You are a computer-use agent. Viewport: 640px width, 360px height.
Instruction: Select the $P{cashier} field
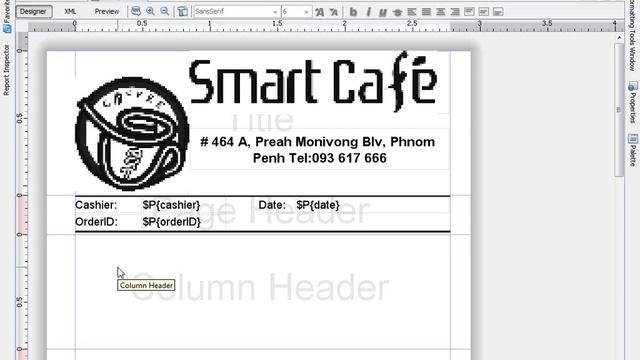(171, 205)
